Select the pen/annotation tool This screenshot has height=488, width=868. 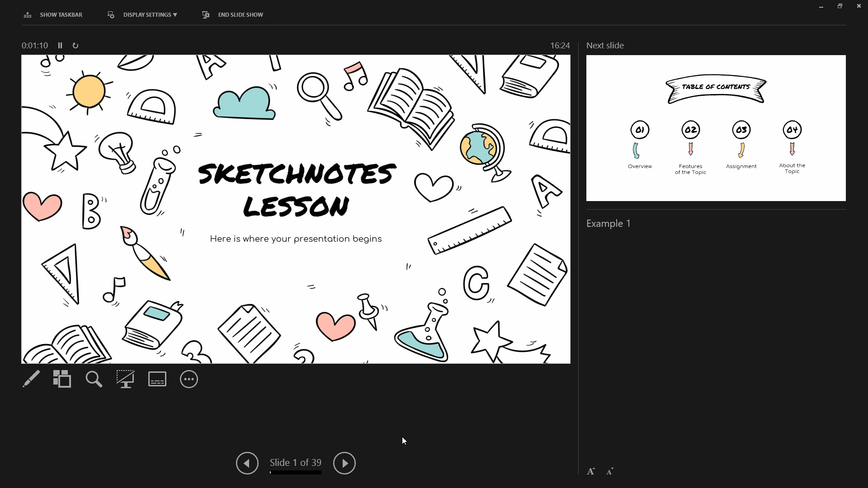(x=31, y=380)
